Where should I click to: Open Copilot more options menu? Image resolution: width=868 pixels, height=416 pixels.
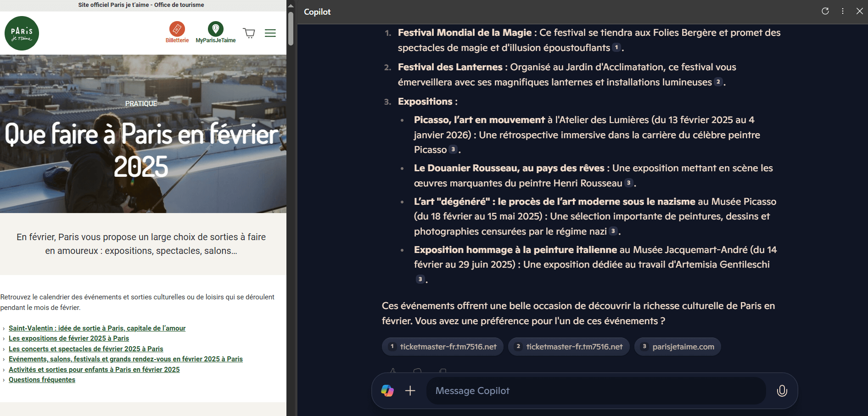click(x=843, y=11)
